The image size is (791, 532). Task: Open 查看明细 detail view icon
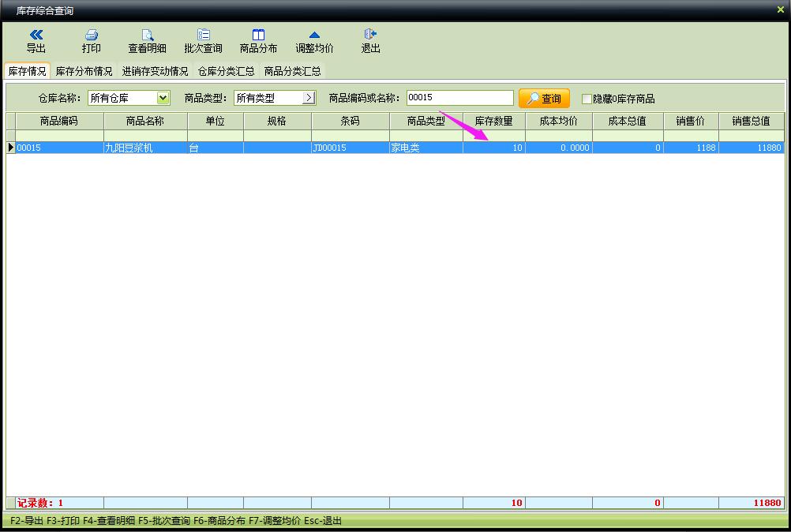147,34
